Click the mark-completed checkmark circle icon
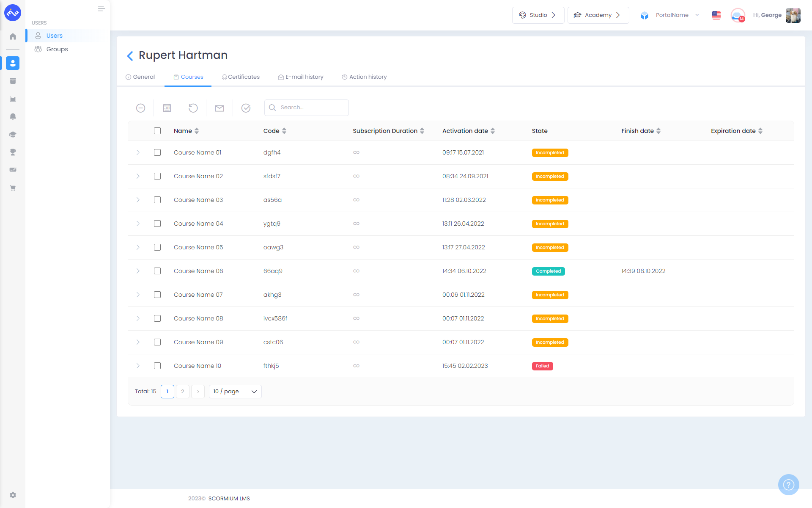Image resolution: width=812 pixels, height=508 pixels. pyautogui.click(x=246, y=108)
